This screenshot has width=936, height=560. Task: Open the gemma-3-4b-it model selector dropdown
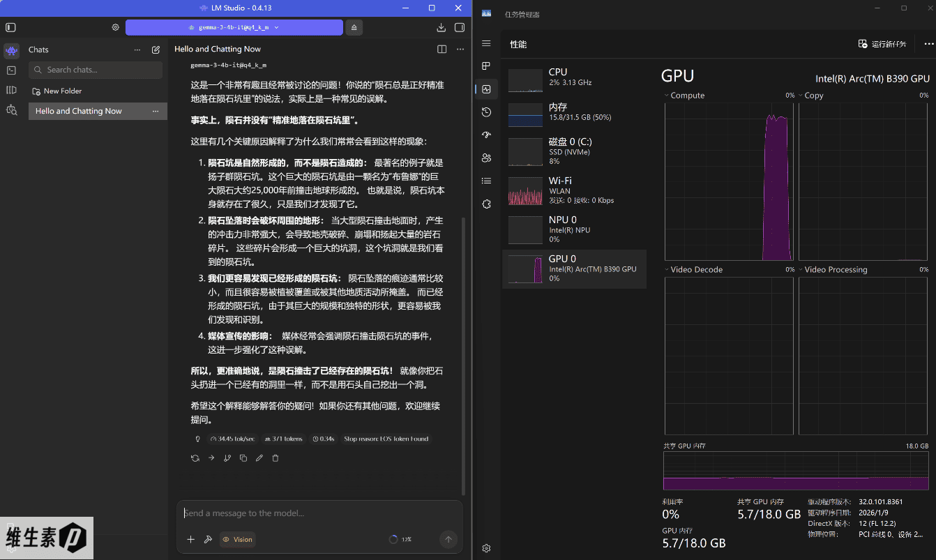tap(234, 27)
